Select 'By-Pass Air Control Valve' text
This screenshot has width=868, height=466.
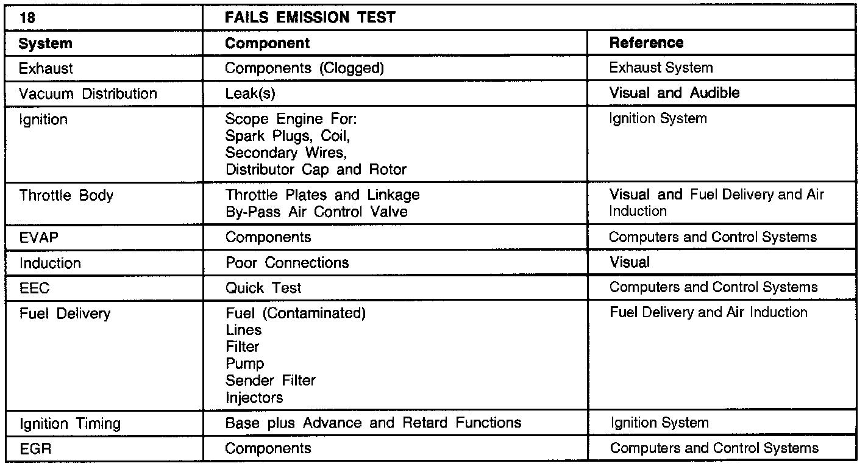click(316, 212)
